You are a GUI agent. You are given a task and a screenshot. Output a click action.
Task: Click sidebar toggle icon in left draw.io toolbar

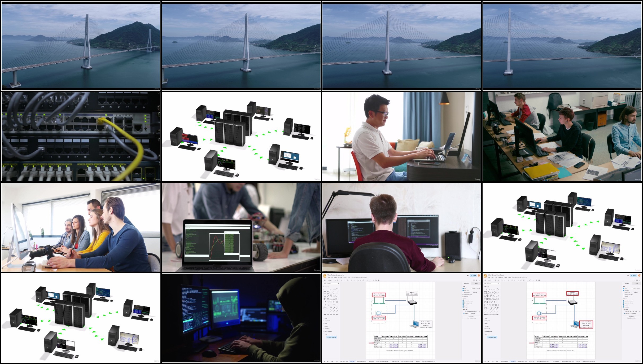coord(325,280)
